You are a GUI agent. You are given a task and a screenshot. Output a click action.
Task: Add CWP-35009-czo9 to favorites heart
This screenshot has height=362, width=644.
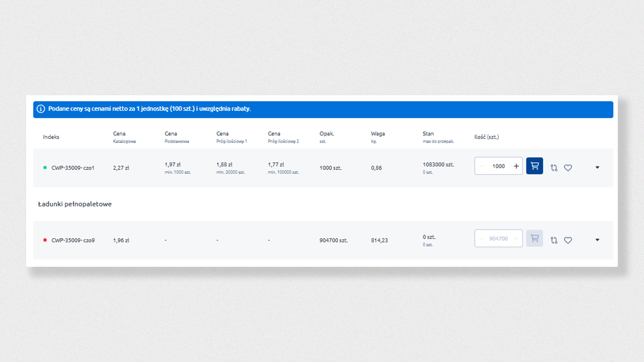568,240
